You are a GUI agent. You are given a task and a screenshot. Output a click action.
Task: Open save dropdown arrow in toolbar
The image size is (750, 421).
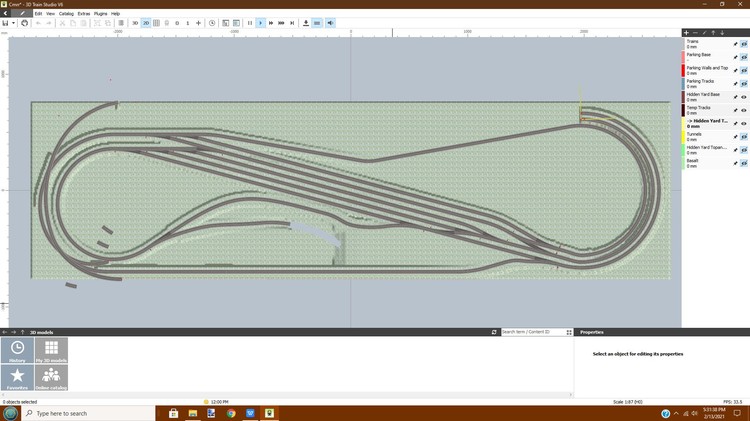13,22
